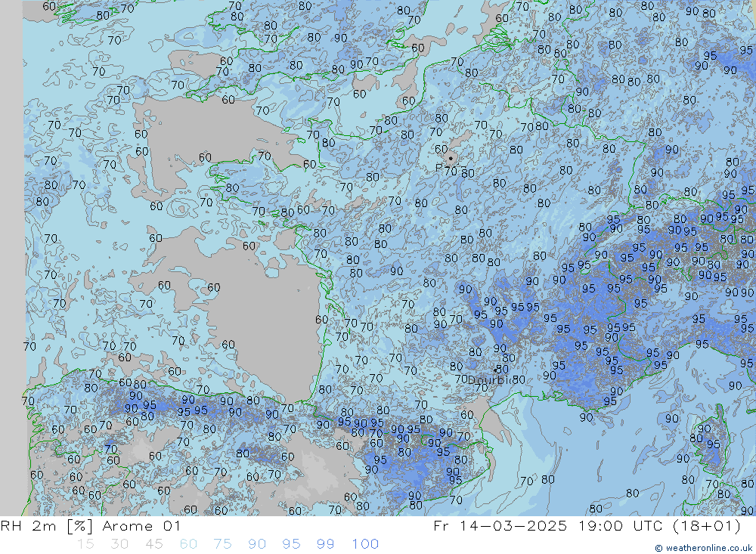This screenshot has height=554, width=756.
Task: Click the Paris city marker dot
Action: pos(451,158)
